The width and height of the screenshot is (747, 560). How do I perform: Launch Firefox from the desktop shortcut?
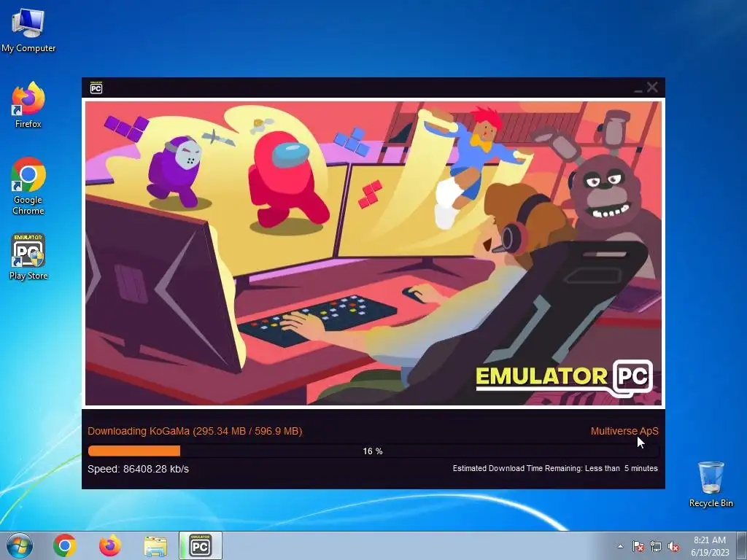pos(28,105)
